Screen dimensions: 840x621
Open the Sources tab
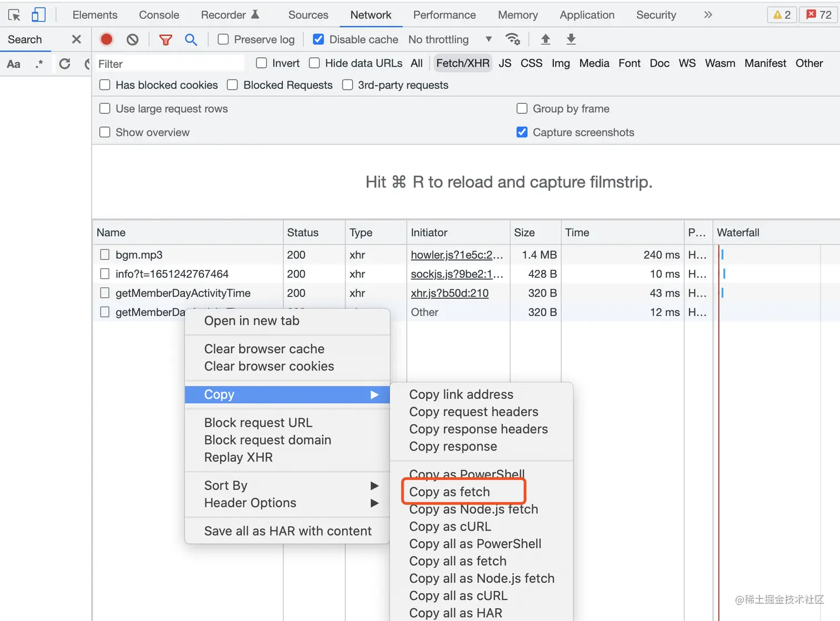[x=308, y=15]
